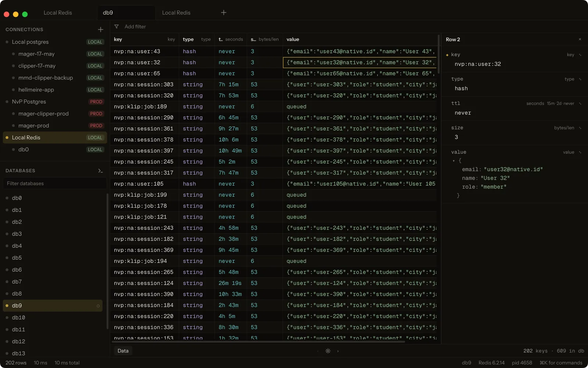Viewport: 588px width, 368px height.
Task: Click the email value in the detail panel
Action: 513,169
